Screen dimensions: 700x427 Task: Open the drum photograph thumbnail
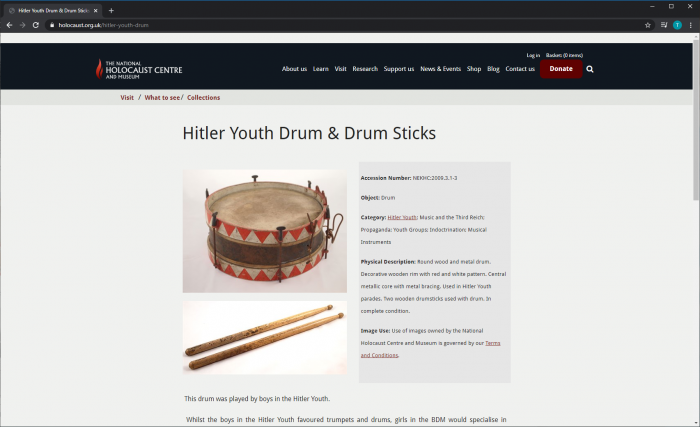265,231
